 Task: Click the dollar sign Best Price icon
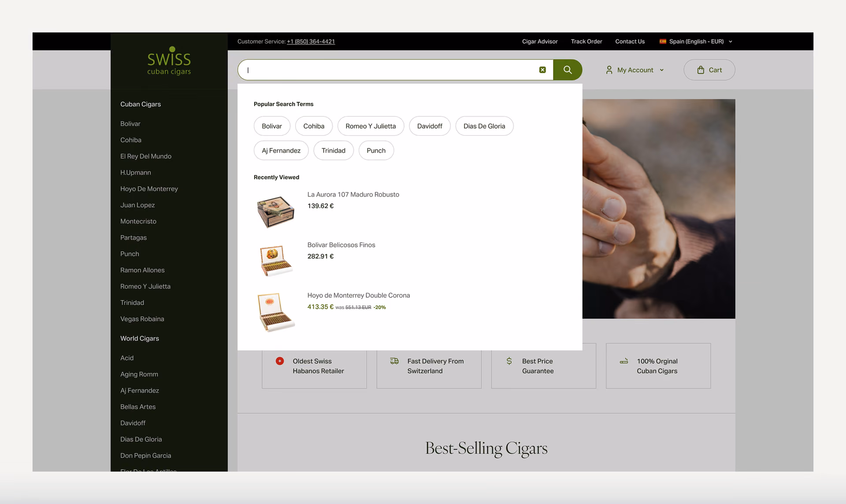pos(509,361)
